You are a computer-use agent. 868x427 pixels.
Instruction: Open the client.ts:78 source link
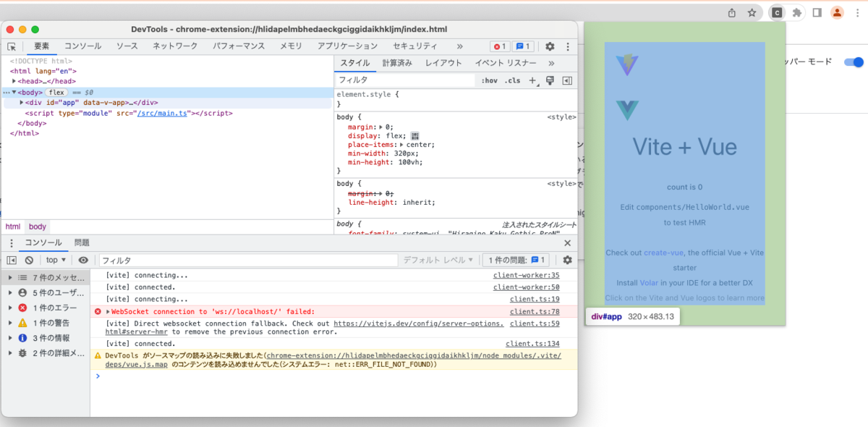click(x=535, y=311)
